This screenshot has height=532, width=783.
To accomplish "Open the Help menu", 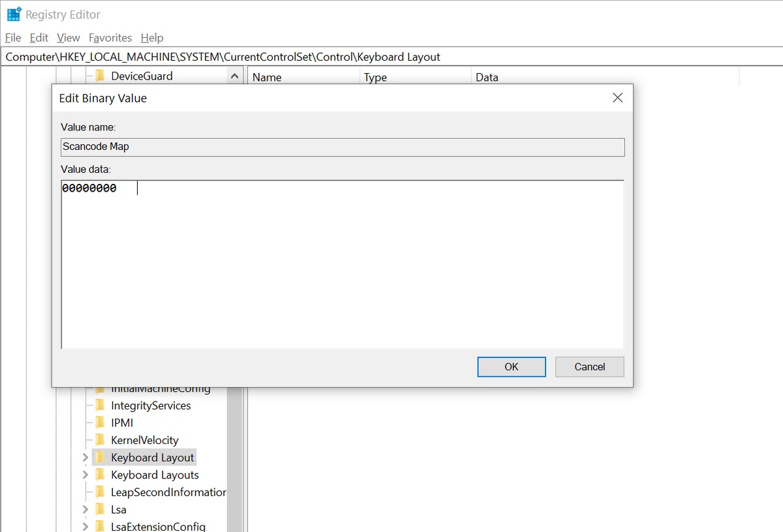I will (x=152, y=38).
